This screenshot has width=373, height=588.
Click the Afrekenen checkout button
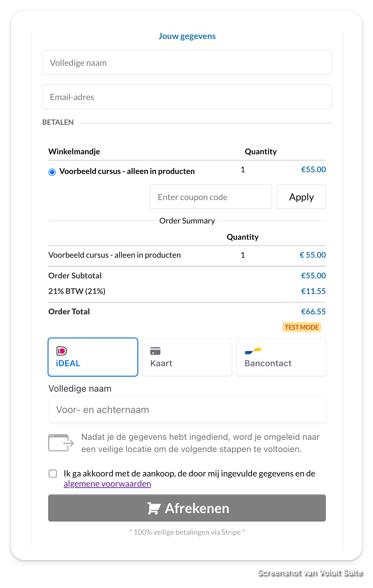187,508
